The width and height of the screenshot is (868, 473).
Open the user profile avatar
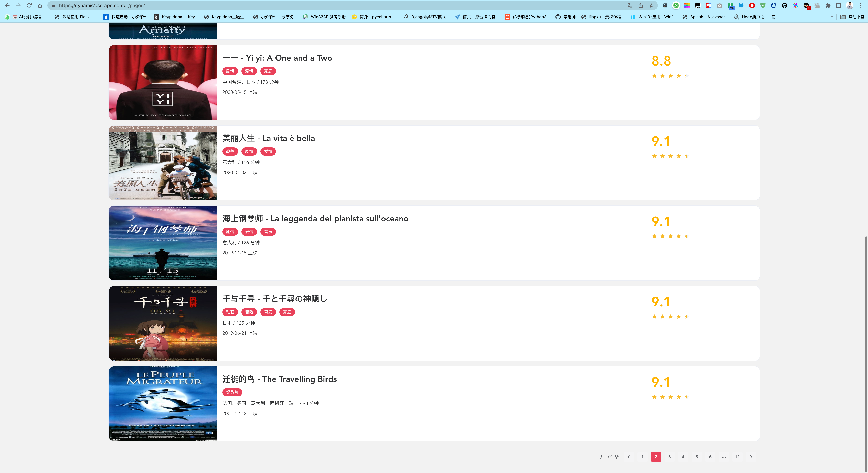pyautogui.click(x=850, y=5)
